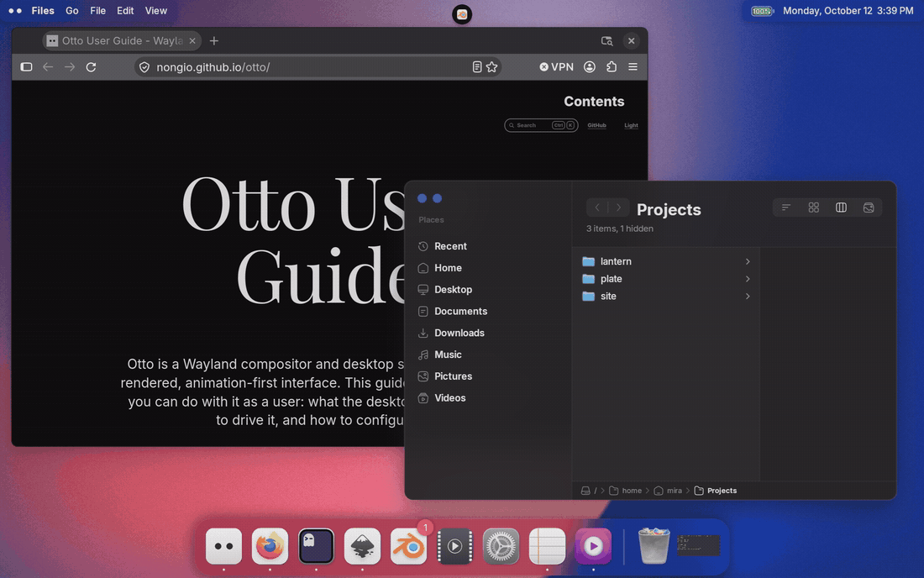The height and width of the screenshot is (578, 924).
Task: Open the browser extensions puzzle icon
Action: click(611, 66)
